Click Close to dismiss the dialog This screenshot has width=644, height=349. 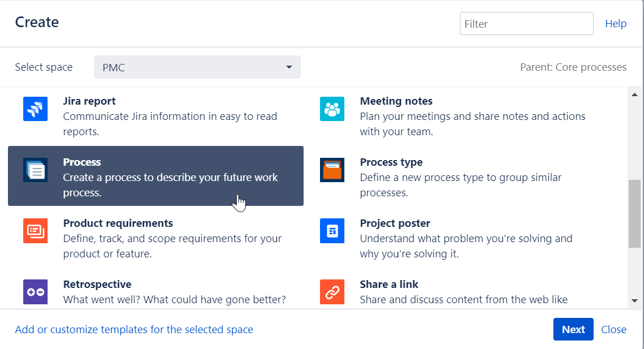(x=614, y=329)
